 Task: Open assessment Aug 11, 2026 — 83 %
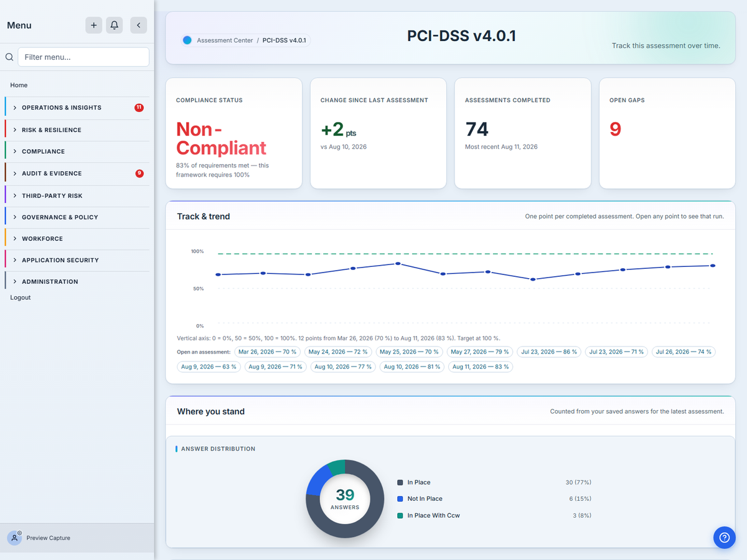(x=481, y=366)
